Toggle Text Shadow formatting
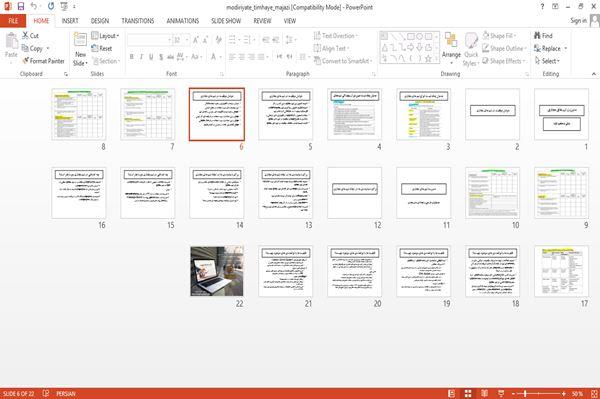This screenshot has height=399, width=600. coord(161,57)
